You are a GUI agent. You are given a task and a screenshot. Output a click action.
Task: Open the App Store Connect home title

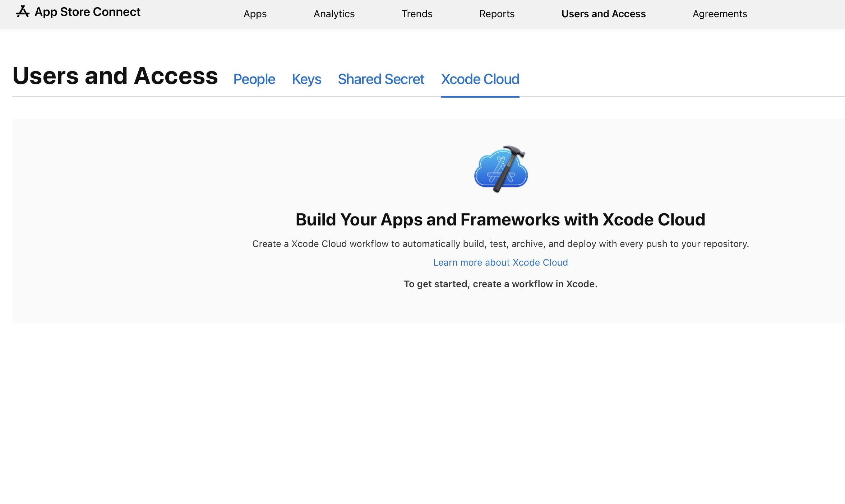(87, 12)
